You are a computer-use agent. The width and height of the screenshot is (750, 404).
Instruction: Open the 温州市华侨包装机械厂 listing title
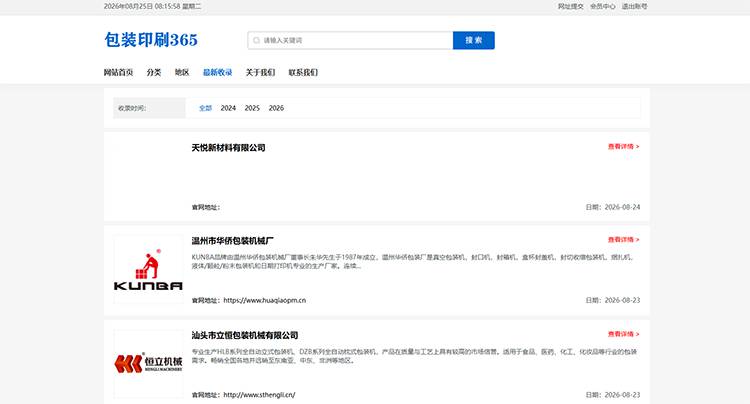pyautogui.click(x=232, y=240)
